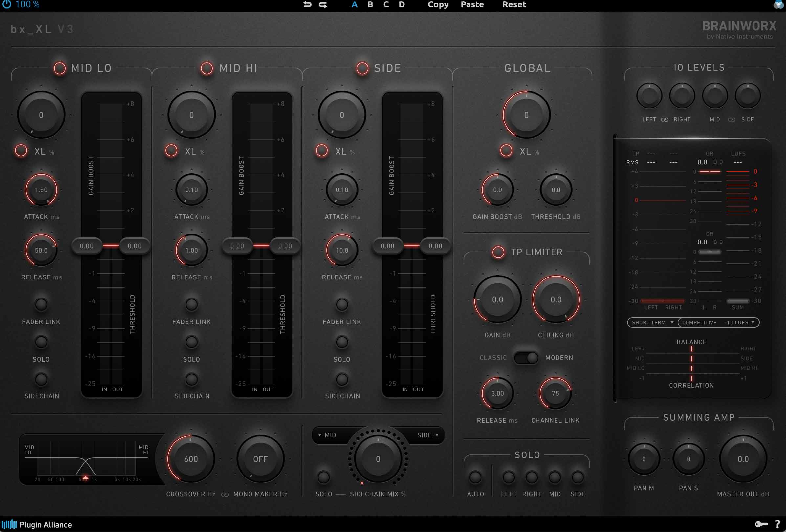Open the SIDE sidechain source dropdown
The height and width of the screenshot is (532, 786).
tap(428, 435)
